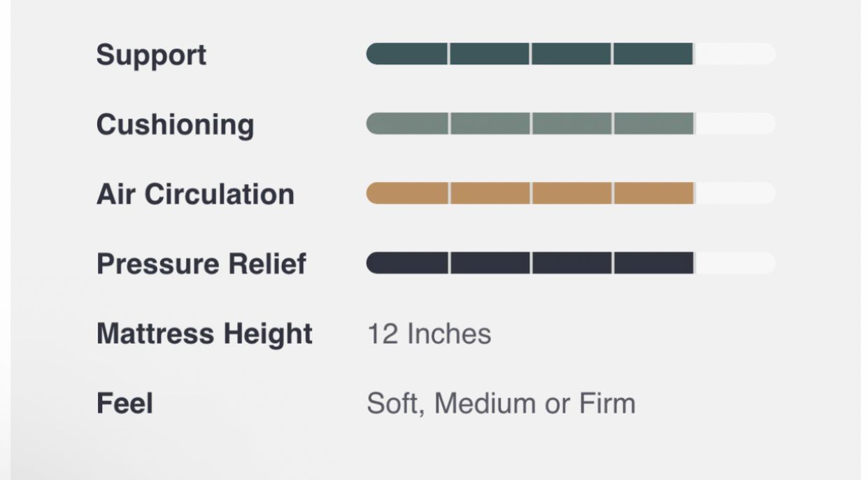This screenshot has height=480, width=868.
Task: Click second segment of Cushioning bar
Action: 490,123
